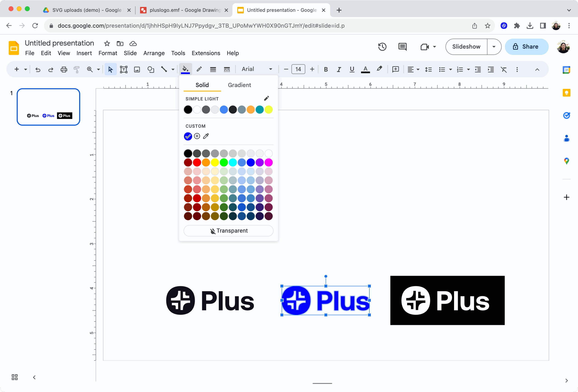Edit Simple Light theme colors pencil
Image resolution: width=578 pixels, height=392 pixels.
point(266,98)
